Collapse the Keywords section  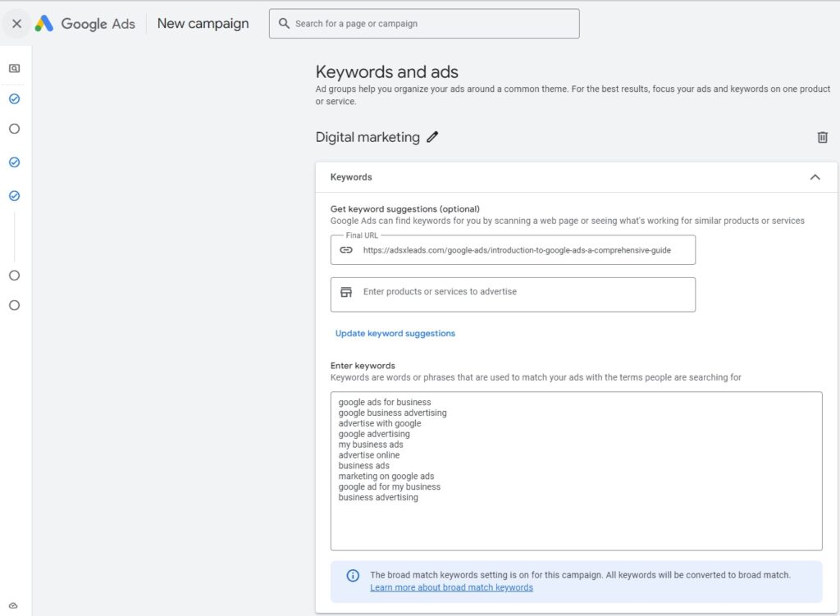point(815,177)
